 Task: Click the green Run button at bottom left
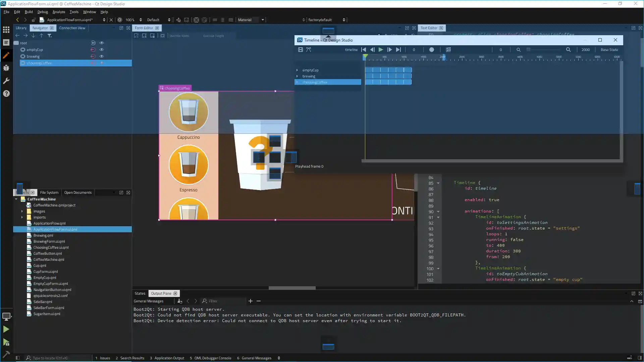pyautogui.click(x=6, y=329)
